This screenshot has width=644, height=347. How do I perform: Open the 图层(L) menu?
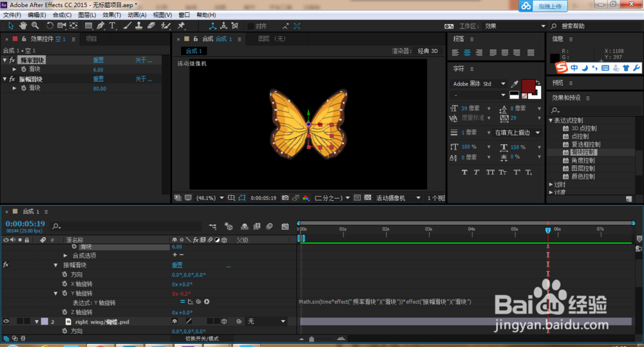[87, 15]
